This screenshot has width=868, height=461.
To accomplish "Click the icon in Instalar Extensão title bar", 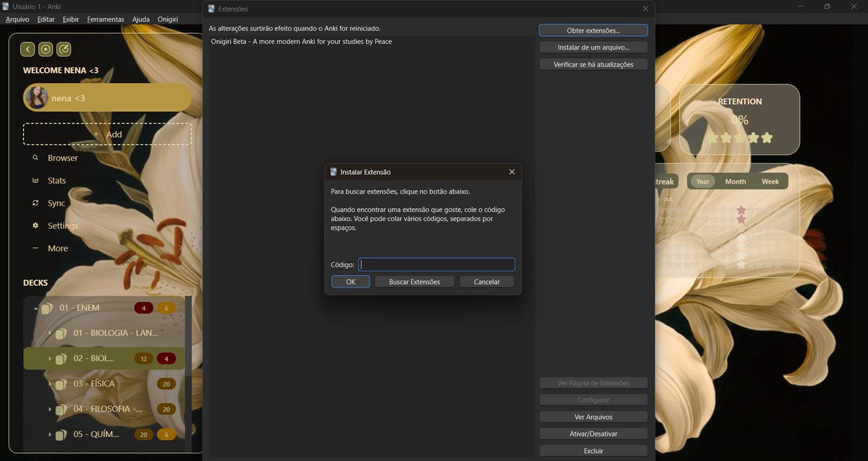I will pyautogui.click(x=333, y=172).
